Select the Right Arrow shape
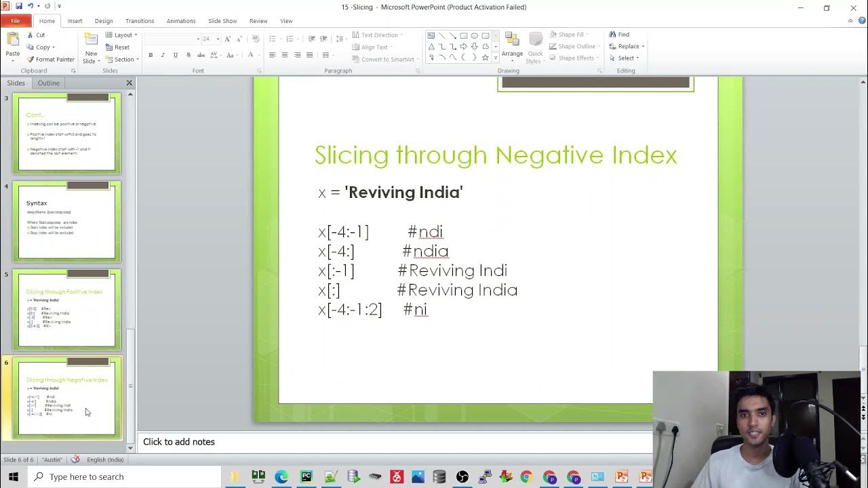 point(463,47)
